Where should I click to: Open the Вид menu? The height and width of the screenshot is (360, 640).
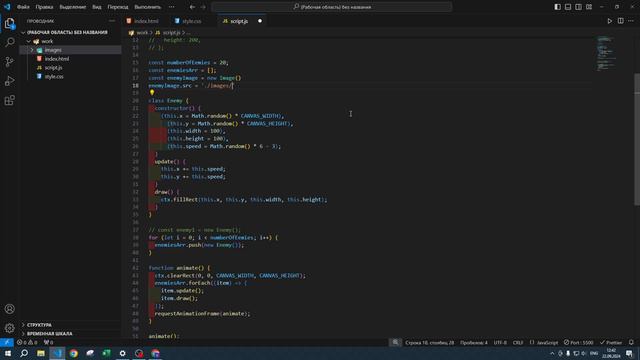tap(97, 7)
